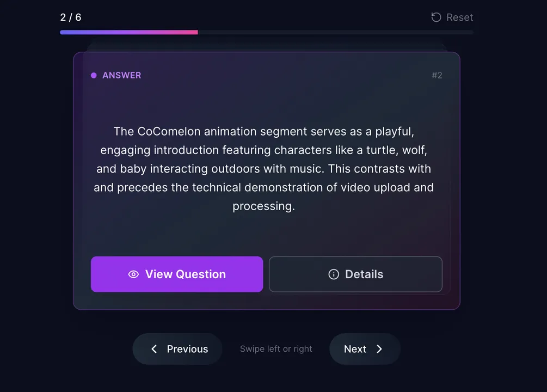Click the Reset circular arrow icon
This screenshot has height=392, width=547.
pos(436,17)
